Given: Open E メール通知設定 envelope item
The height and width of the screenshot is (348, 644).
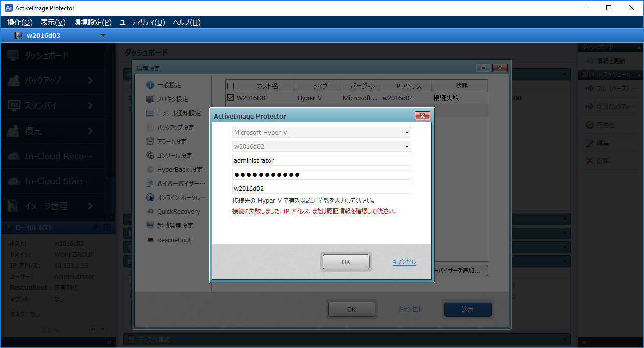Looking at the screenshot, I should [173, 113].
